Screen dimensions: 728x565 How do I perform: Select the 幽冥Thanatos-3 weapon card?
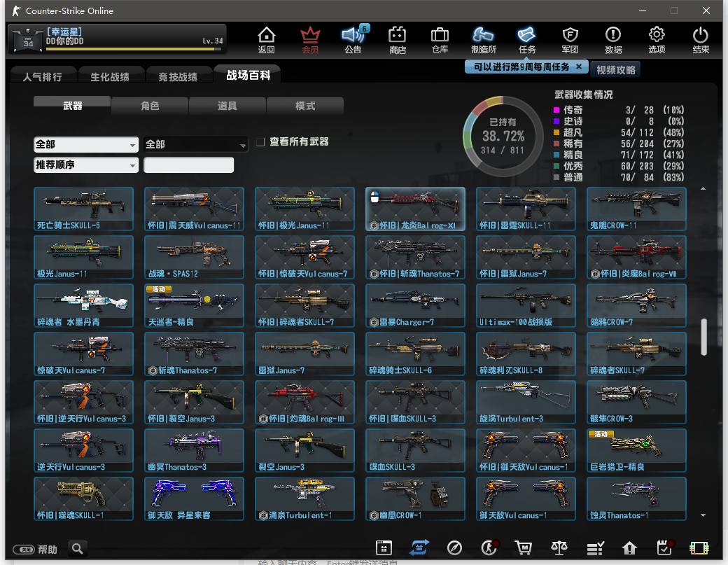194,450
